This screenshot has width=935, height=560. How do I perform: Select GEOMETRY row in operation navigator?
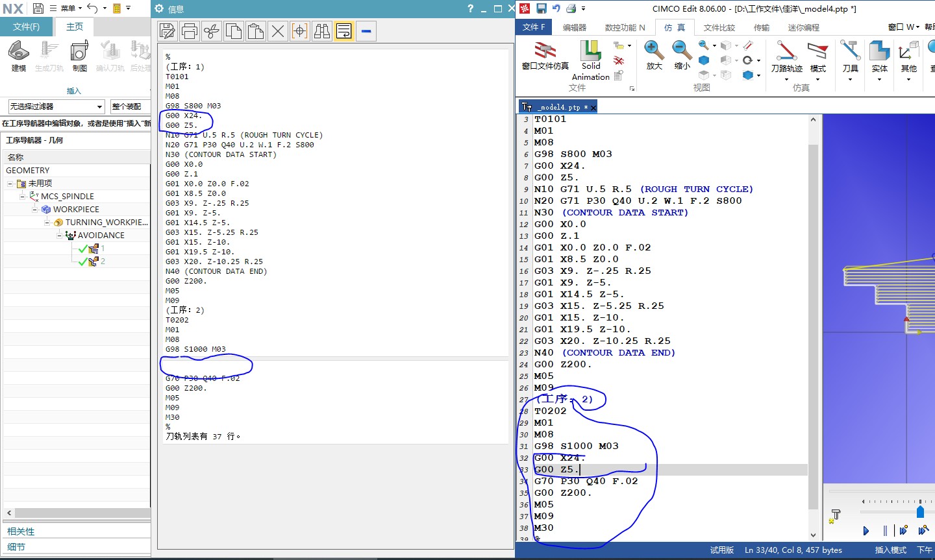[77, 170]
